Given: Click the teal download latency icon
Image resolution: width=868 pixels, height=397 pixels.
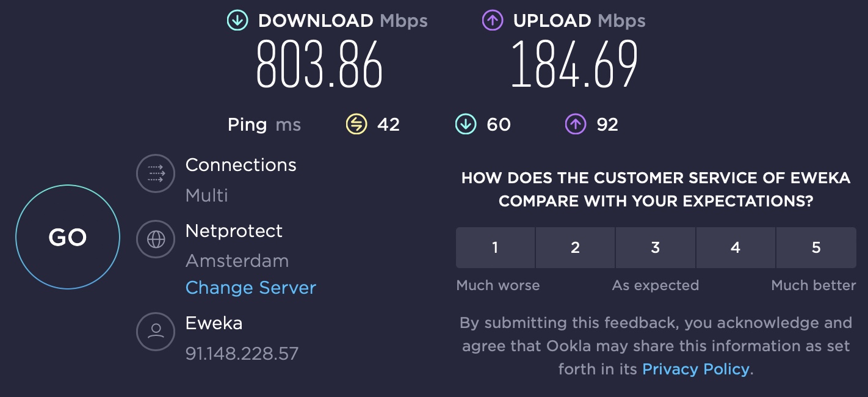Looking at the screenshot, I should tap(465, 125).
